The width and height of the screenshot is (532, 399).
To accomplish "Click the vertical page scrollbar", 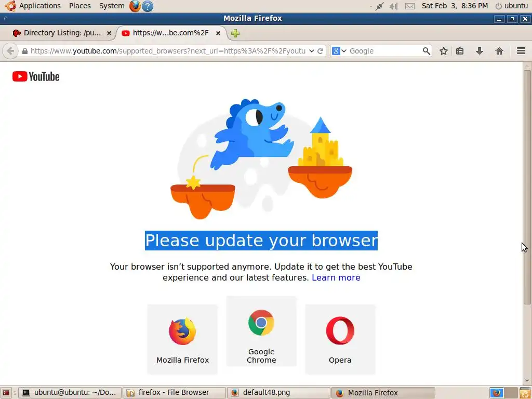I will coord(527,187).
